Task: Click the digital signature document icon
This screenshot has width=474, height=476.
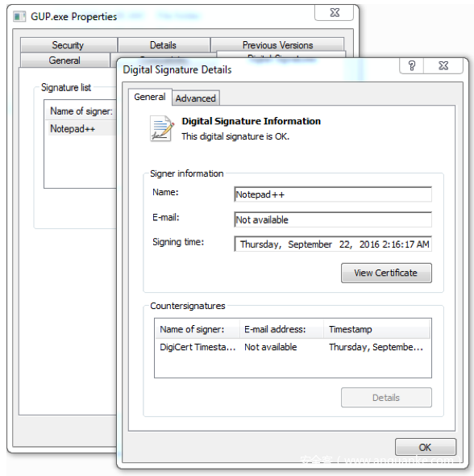Action: point(162,129)
